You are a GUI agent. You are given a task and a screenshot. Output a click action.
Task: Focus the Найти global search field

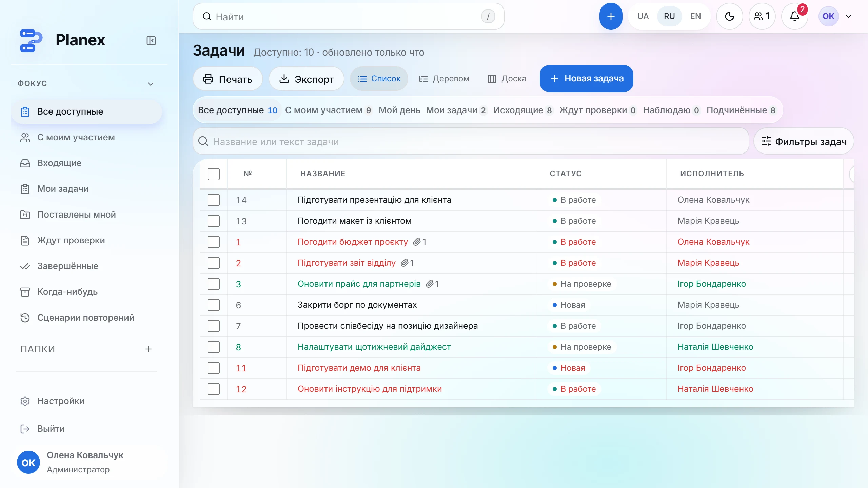click(349, 16)
